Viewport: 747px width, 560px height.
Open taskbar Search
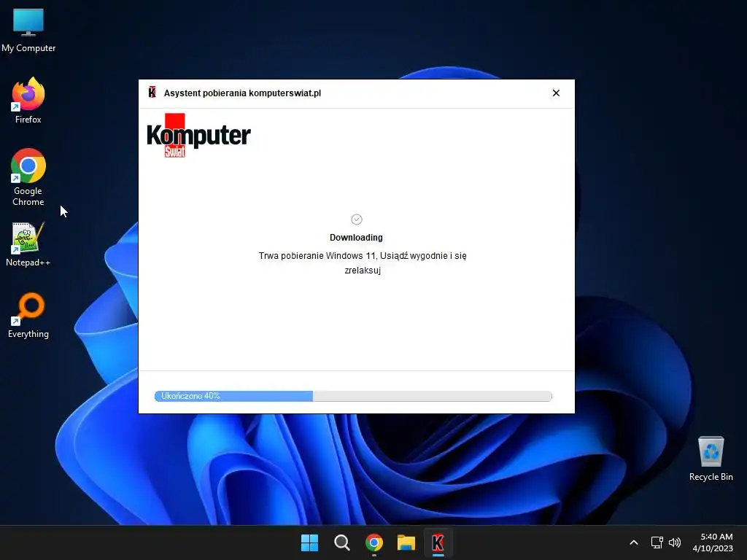pos(341,542)
